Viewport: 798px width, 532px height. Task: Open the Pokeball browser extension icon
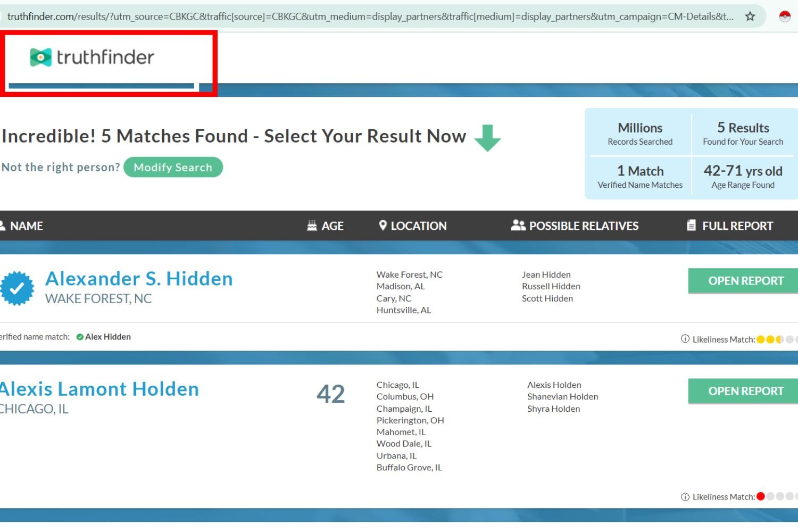(785, 16)
